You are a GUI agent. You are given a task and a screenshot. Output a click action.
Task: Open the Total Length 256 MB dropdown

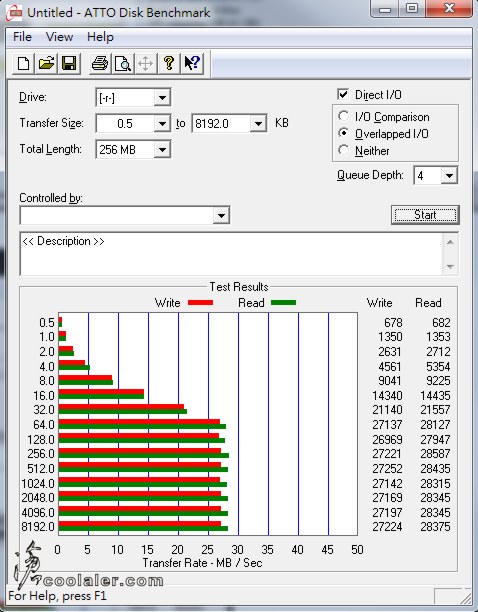(162, 149)
